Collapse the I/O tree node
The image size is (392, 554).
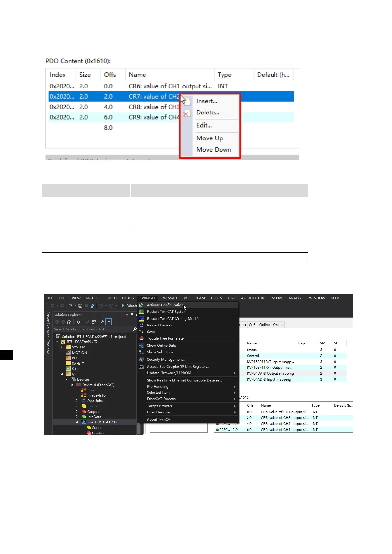(x=62, y=374)
